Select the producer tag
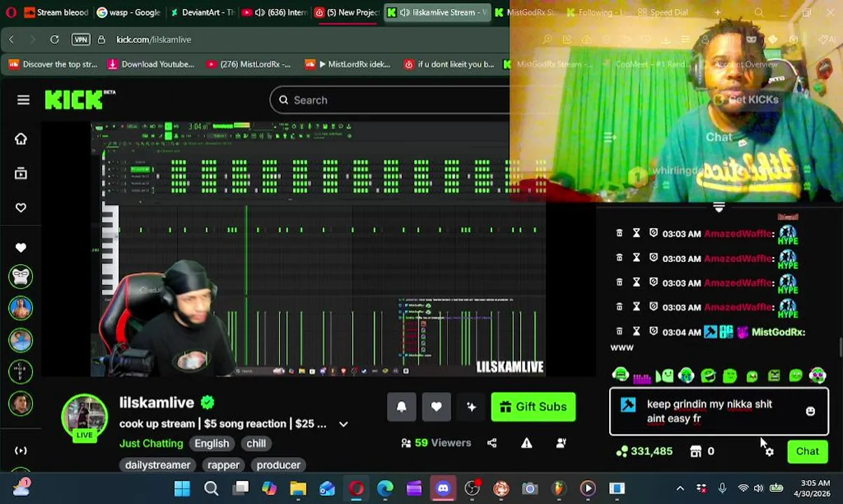Image resolution: width=843 pixels, height=504 pixels. [278, 465]
